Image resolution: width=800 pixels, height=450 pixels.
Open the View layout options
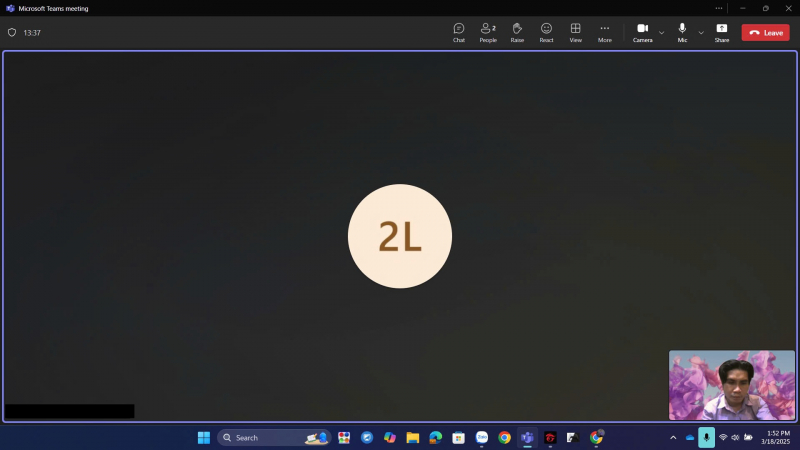click(x=575, y=32)
